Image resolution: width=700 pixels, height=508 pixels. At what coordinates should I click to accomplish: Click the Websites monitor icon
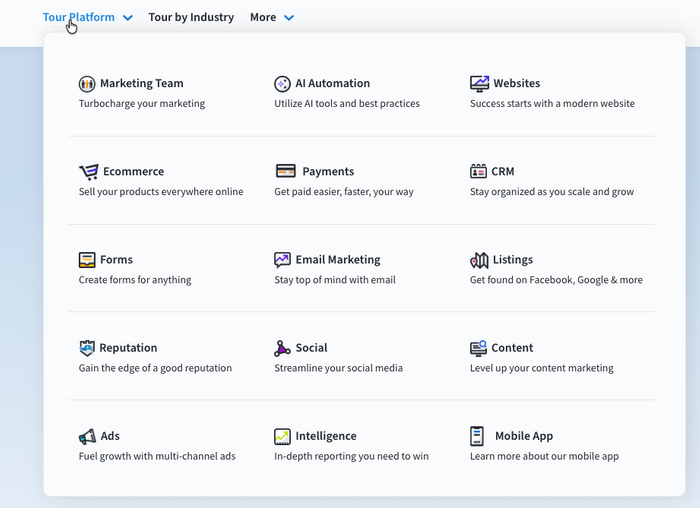pos(479,83)
